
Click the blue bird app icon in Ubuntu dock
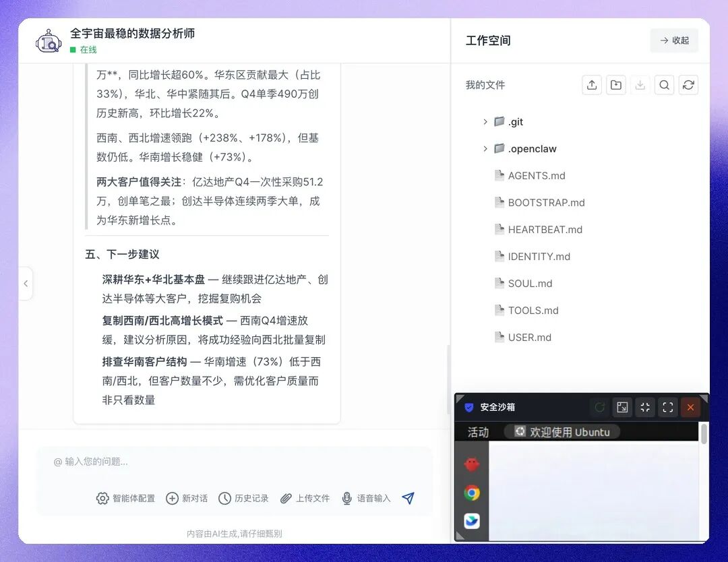[472, 521]
